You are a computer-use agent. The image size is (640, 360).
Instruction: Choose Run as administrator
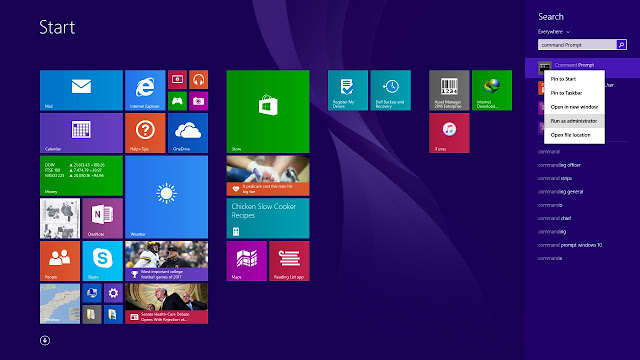pos(574,121)
